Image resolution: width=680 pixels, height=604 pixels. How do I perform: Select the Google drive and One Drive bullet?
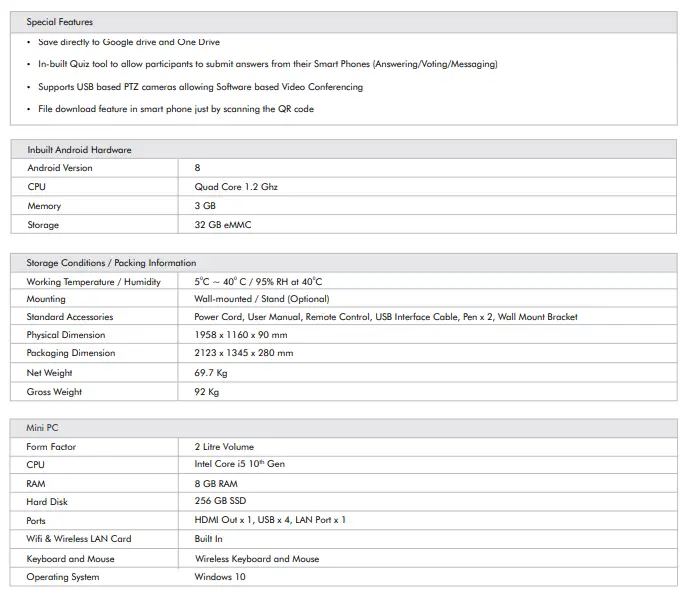128,42
